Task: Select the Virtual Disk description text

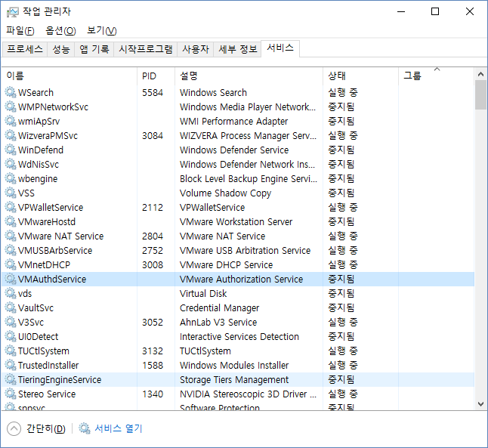Action: (203, 294)
